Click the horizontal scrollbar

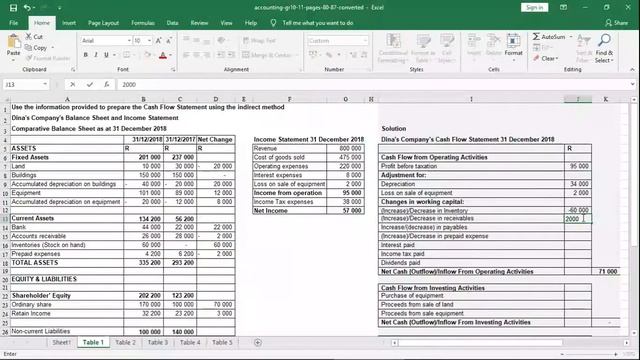pyautogui.click(x=480, y=343)
